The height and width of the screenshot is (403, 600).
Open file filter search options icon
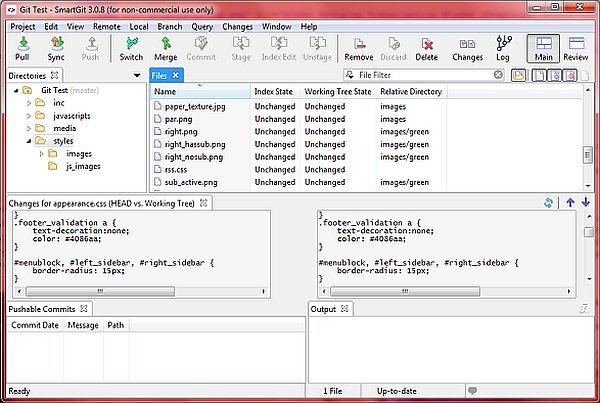coord(349,75)
